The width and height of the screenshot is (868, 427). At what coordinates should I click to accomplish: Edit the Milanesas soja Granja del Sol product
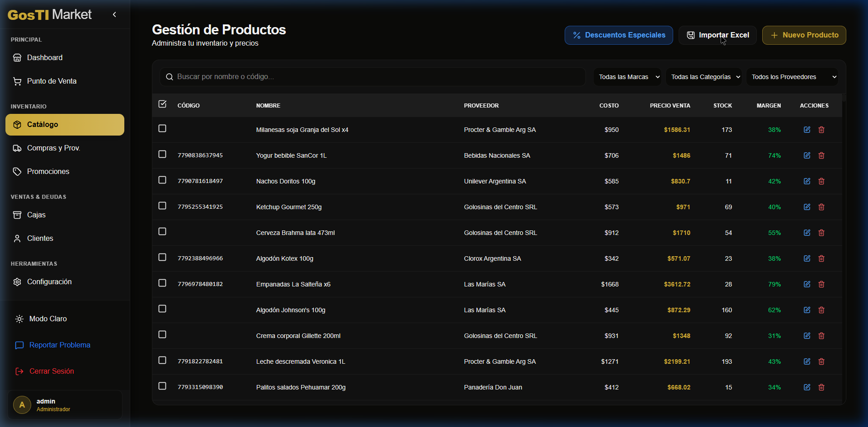(807, 130)
